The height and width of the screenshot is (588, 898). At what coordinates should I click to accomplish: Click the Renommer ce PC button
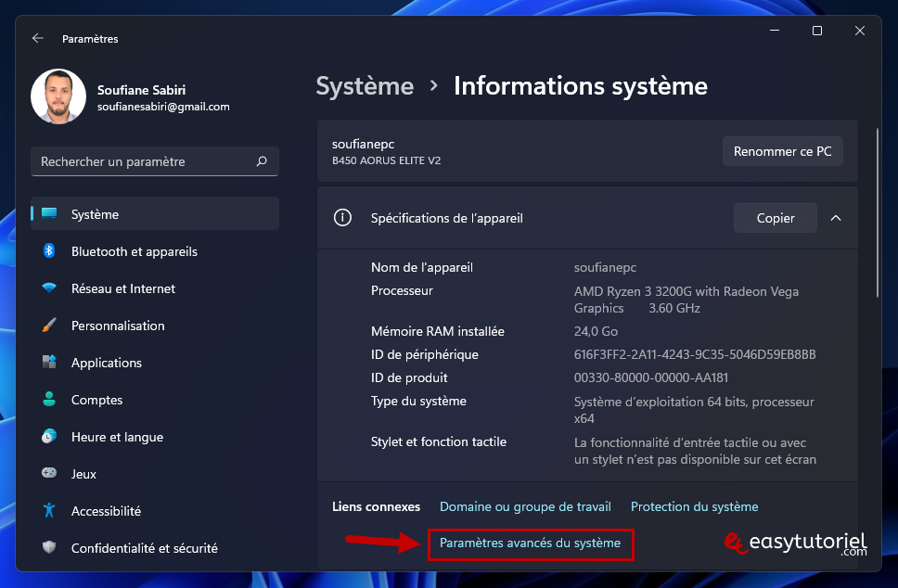(782, 151)
